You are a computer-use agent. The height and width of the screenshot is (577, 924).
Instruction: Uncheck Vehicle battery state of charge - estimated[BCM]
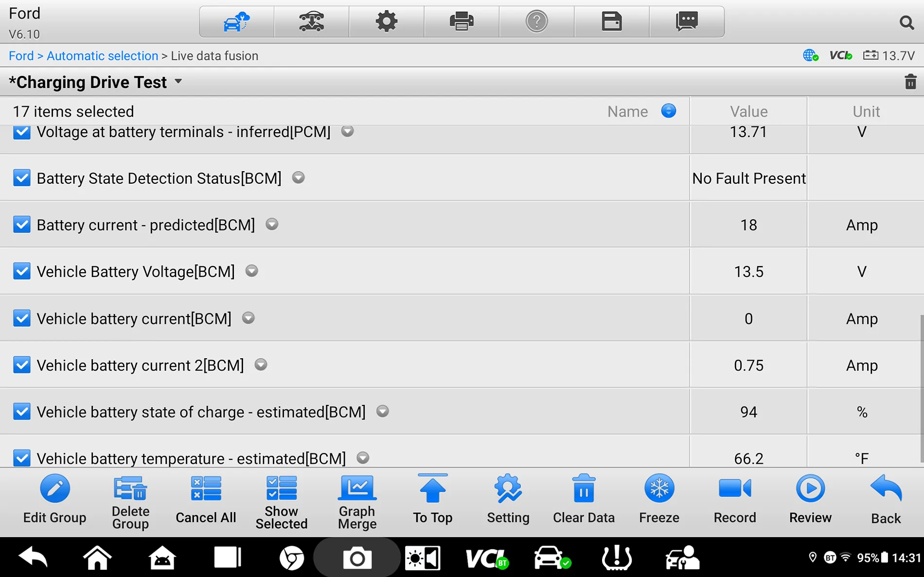21,411
